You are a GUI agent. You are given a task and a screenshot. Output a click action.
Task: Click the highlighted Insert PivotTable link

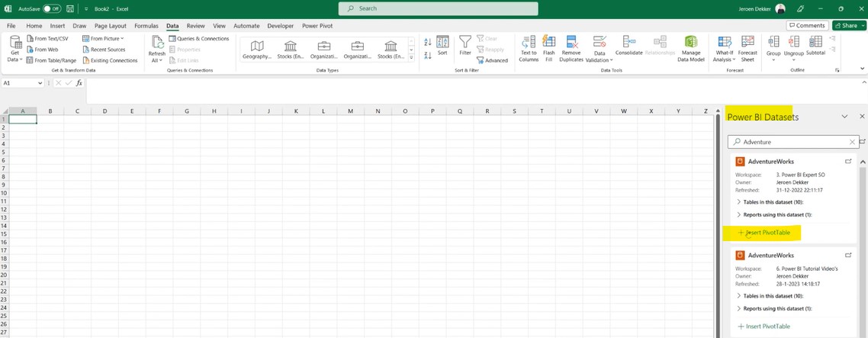point(765,232)
